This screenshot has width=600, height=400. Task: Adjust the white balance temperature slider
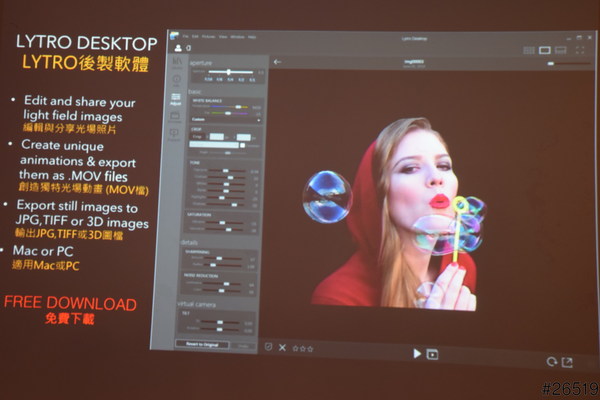click(230, 107)
